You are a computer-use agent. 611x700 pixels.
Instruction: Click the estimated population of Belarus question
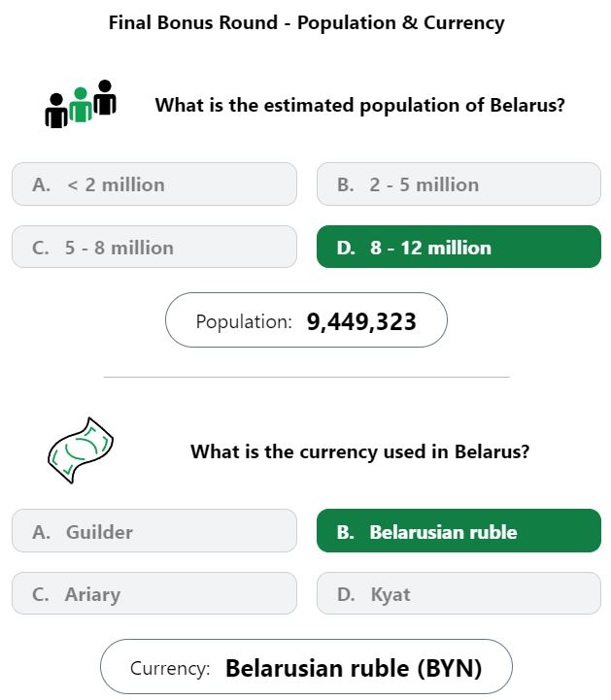(360, 106)
